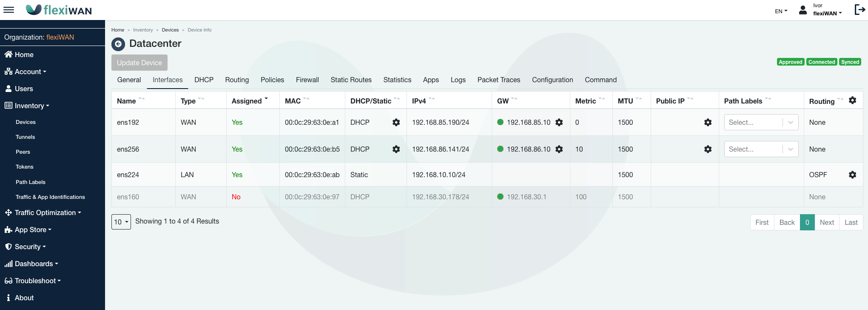
Task: Switch to the Packet Traces tab
Action: (498, 80)
